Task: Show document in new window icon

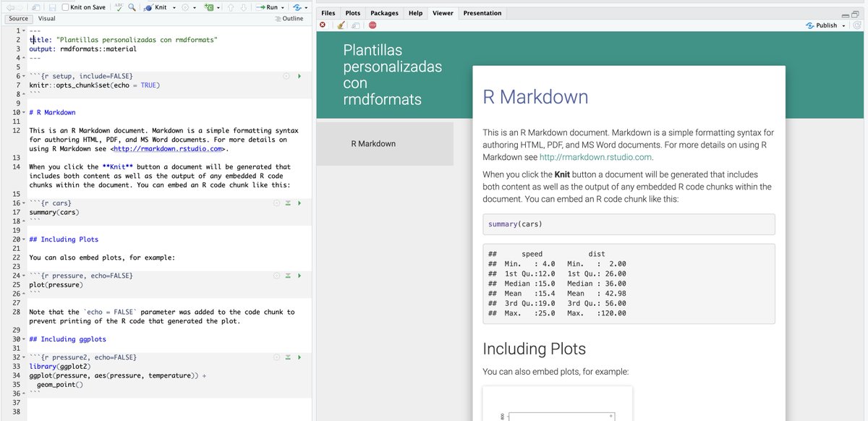Action: pos(35,7)
